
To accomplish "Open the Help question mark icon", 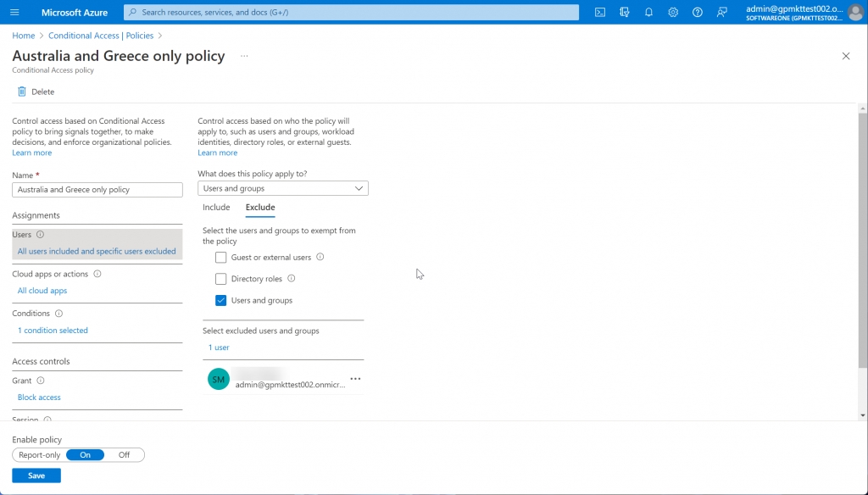I will [x=698, y=12].
